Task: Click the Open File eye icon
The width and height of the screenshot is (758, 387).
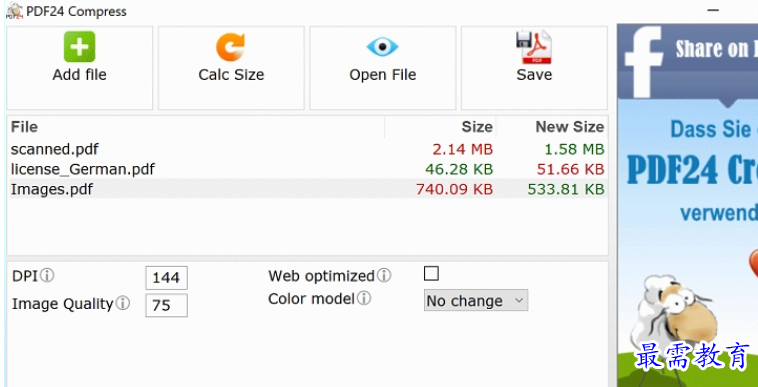Action: 382,47
